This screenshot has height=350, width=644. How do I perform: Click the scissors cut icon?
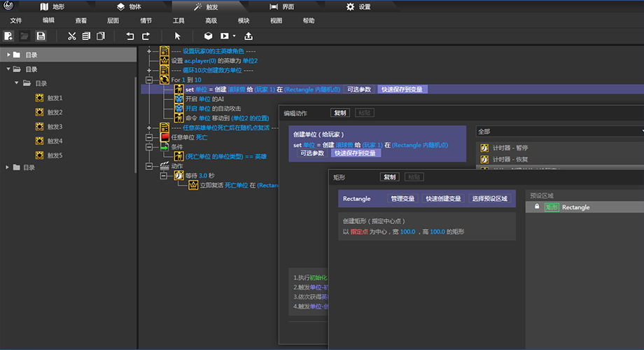71,36
